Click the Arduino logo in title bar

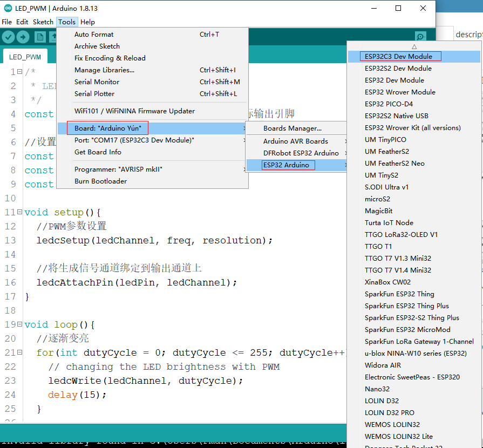[x=8, y=8]
